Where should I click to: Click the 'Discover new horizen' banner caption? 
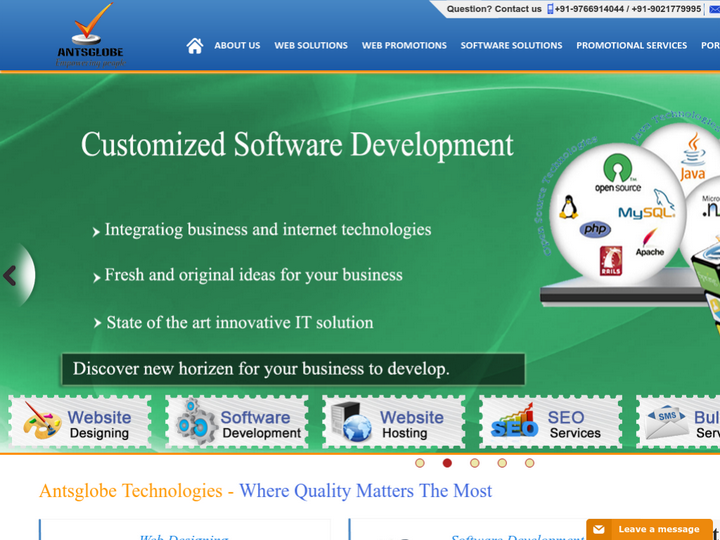click(x=293, y=369)
